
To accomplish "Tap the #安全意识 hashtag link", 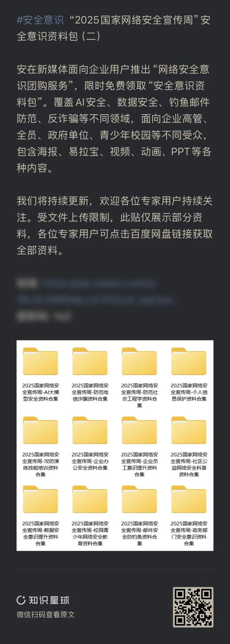I will click(x=40, y=20).
